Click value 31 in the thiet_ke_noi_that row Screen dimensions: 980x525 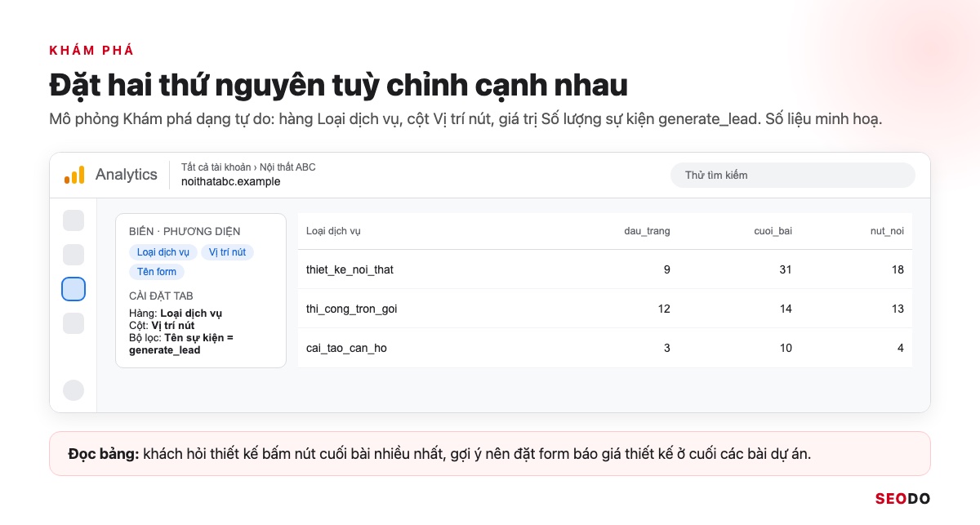click(786, 269)
